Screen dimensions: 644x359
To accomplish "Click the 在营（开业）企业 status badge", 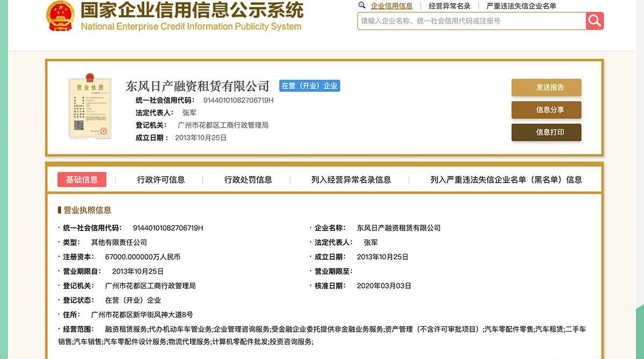I will tap(310, 86).
